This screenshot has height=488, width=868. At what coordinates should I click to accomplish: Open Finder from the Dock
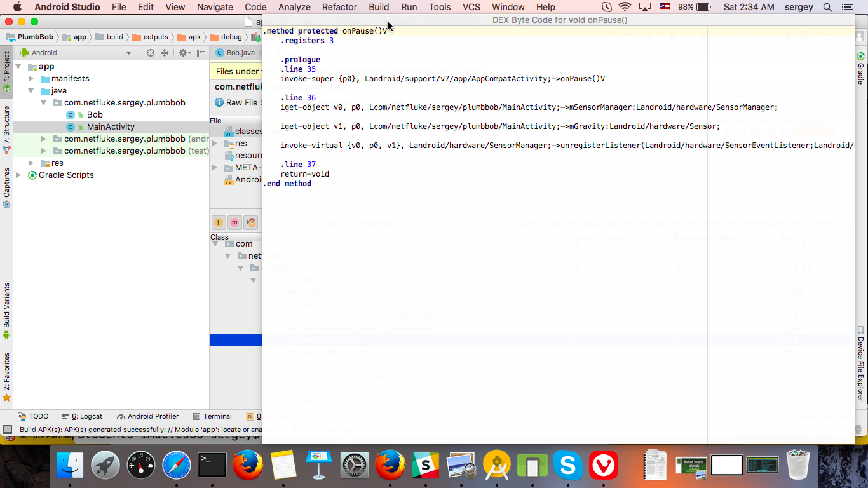coord(70,466)
